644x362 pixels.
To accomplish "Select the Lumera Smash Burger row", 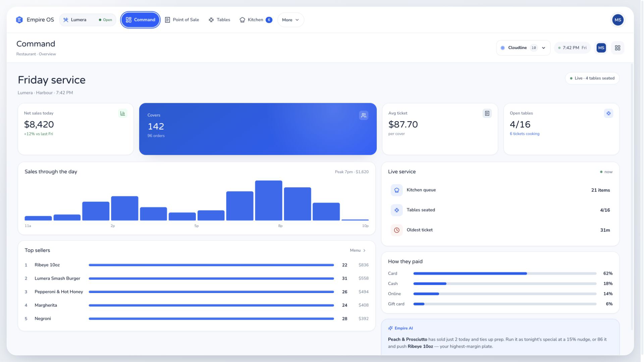I will (197, 279).
